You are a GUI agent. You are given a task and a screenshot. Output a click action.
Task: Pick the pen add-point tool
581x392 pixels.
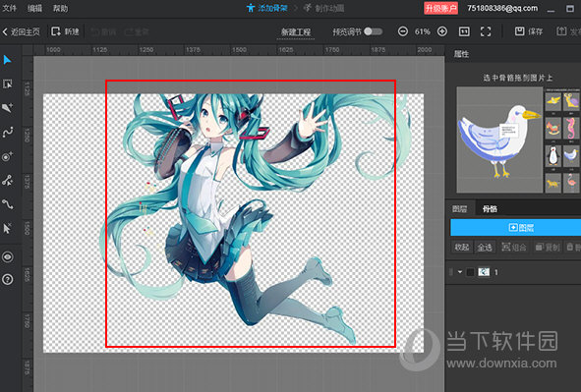click(x=8, y=108)
